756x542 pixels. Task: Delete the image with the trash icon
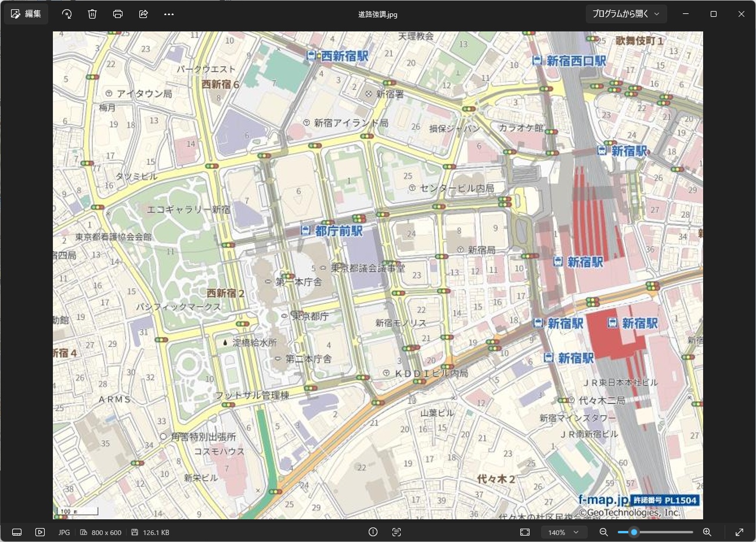pos(92,14)
